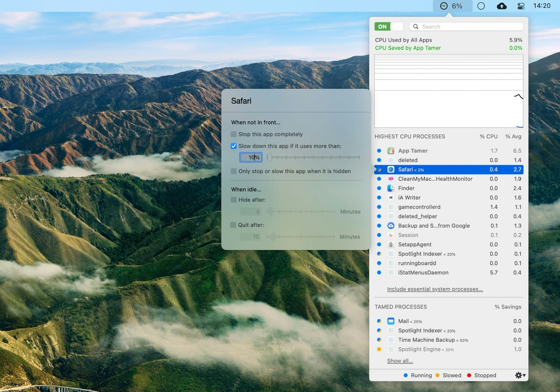Image resolution: width=560 pixels, height=392 pixels.
Task: Select the "SetappAgent" process name
Action: pos(415,244)
